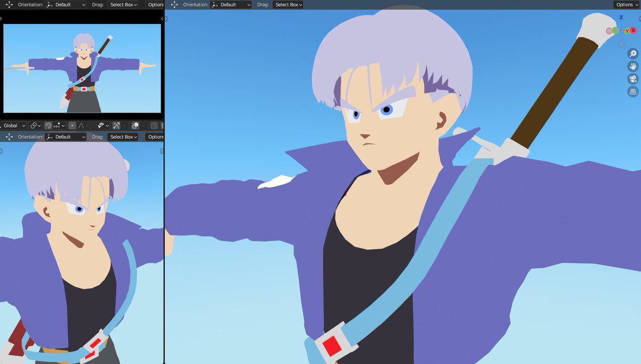Open proportional falloff curve dropdown

coord(83,125)
